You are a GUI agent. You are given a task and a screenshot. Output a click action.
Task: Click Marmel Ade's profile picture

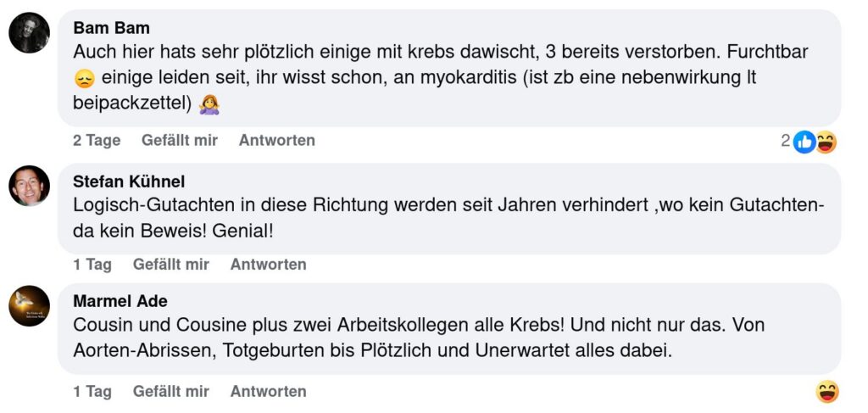(30, 306)
